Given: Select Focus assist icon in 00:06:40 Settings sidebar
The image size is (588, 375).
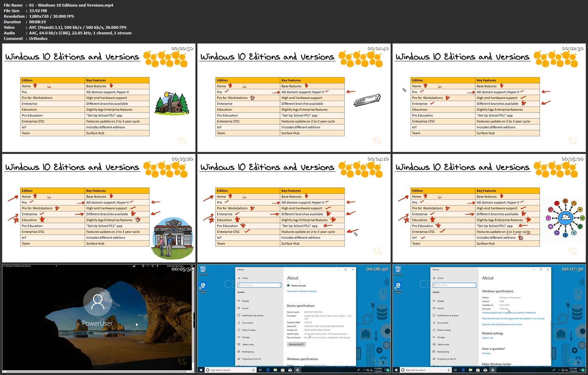Looking at the screenshot, I should point(239,323).
